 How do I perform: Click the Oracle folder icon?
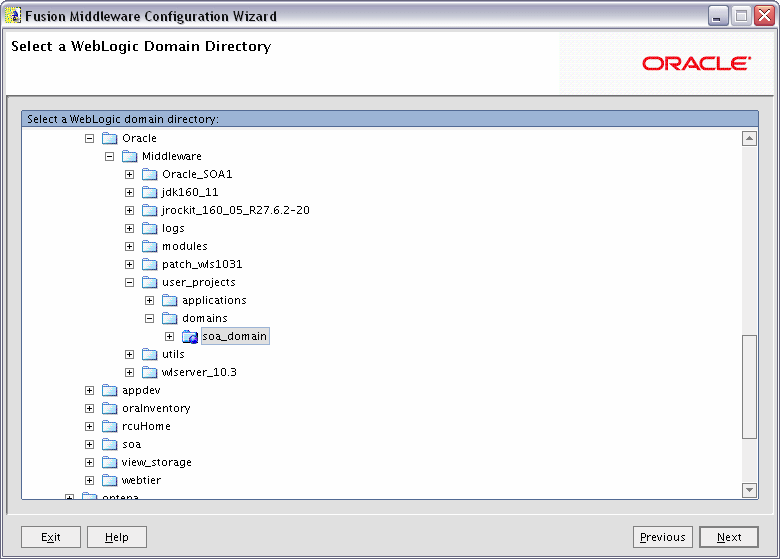tap(109, 138)
